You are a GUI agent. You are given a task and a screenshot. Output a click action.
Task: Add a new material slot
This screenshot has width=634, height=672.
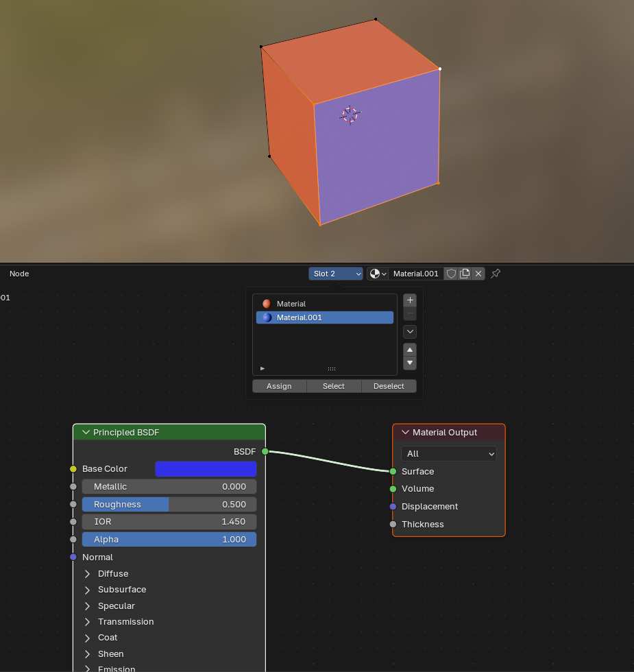pos(410,300)
